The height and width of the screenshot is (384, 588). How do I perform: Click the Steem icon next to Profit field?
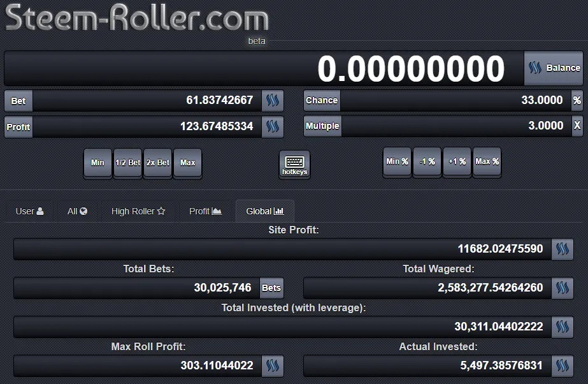(x=273, y=126)
